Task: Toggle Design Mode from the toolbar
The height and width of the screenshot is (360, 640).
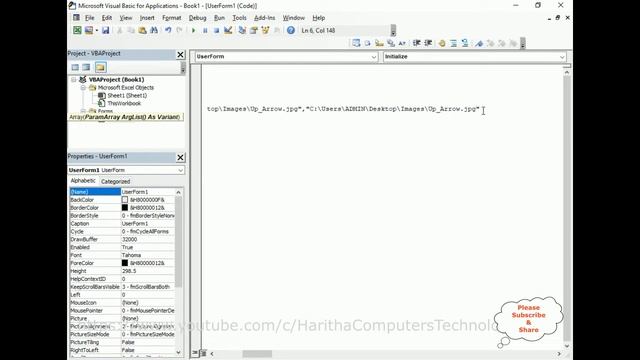Action: 228,30
